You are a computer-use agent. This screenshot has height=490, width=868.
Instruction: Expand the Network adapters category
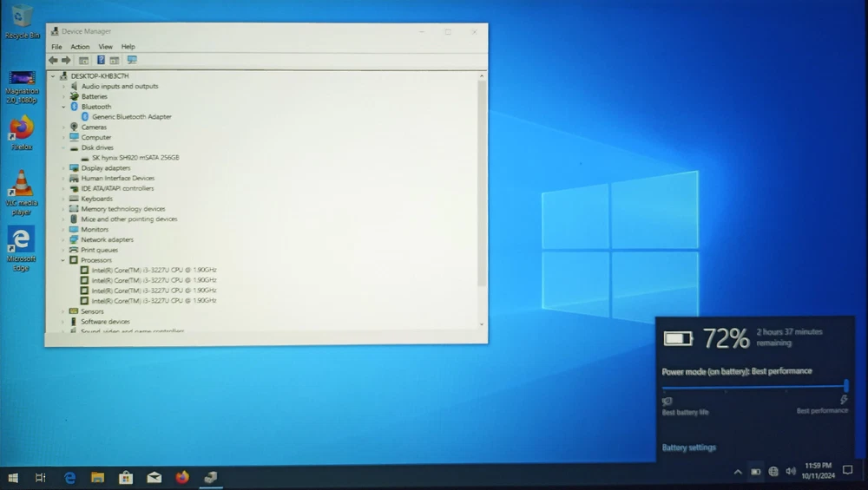[x=63, y=240]
